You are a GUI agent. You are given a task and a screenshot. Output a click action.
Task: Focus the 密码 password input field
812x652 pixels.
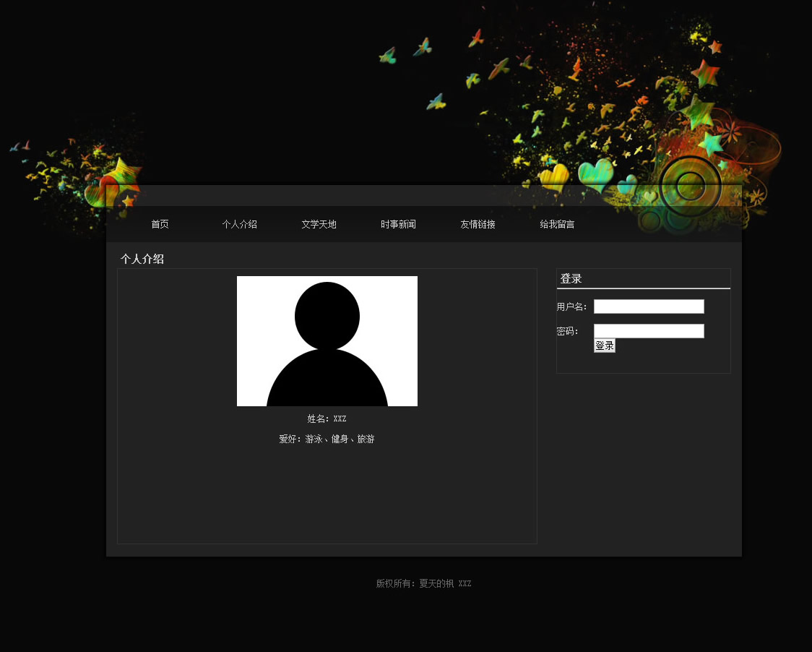pyautogui.click(x=648, y=331)
